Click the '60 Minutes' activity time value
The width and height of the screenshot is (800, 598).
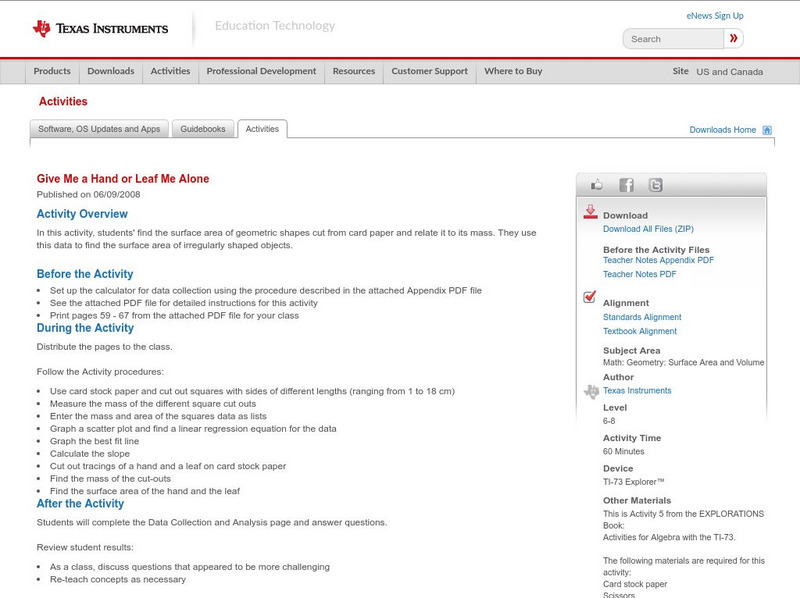coord(623,452)
